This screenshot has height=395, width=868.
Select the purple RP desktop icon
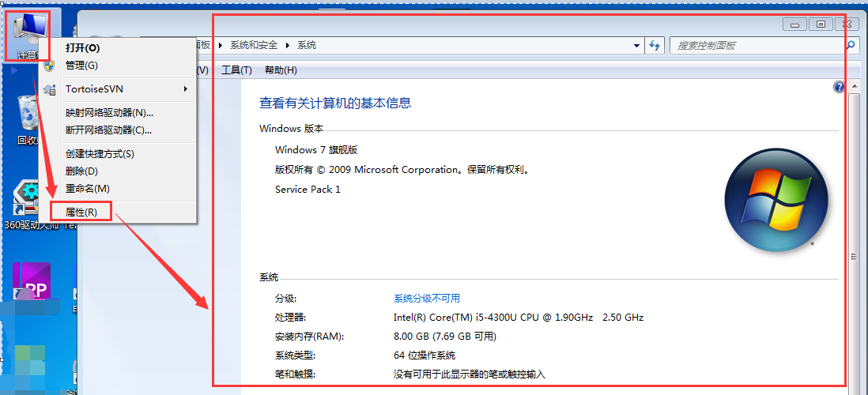click(x=32, y=282)
